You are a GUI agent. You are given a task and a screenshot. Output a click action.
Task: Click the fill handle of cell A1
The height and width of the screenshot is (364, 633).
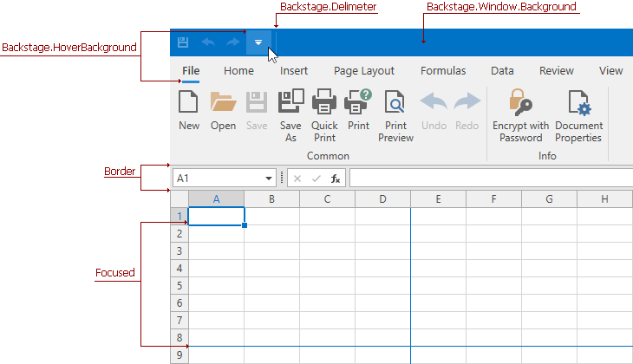245,225
